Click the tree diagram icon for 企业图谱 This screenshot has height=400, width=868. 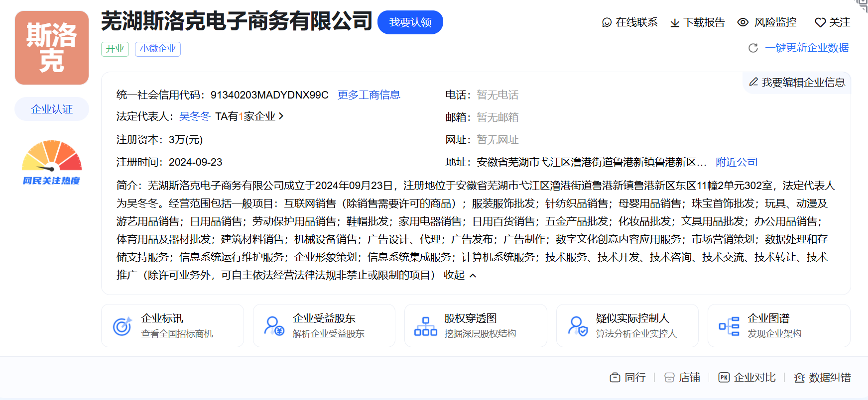point(729,326)
